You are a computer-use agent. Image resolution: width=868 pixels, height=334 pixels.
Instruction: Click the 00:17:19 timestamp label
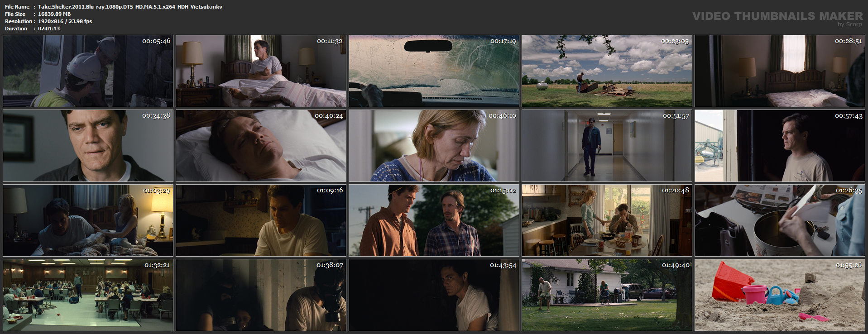(x=503, y=41)
